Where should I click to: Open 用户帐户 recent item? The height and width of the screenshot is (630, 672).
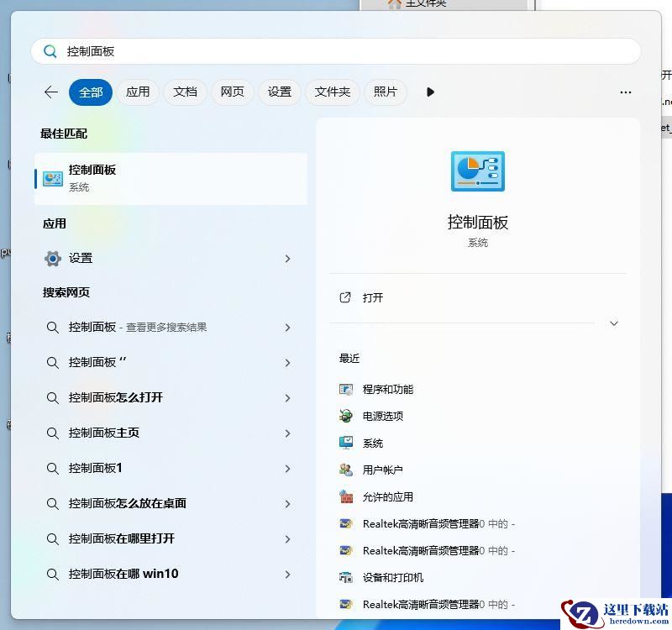[x=382, y=470]
